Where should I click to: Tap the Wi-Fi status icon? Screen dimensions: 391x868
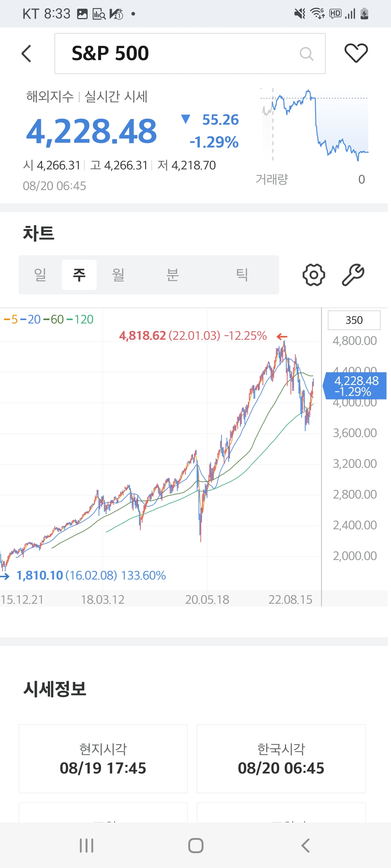(x=318, y=14)
